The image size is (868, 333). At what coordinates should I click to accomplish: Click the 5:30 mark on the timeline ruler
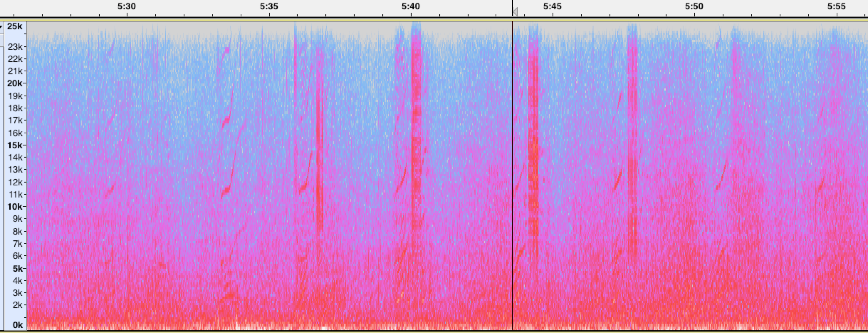(127, 6)
